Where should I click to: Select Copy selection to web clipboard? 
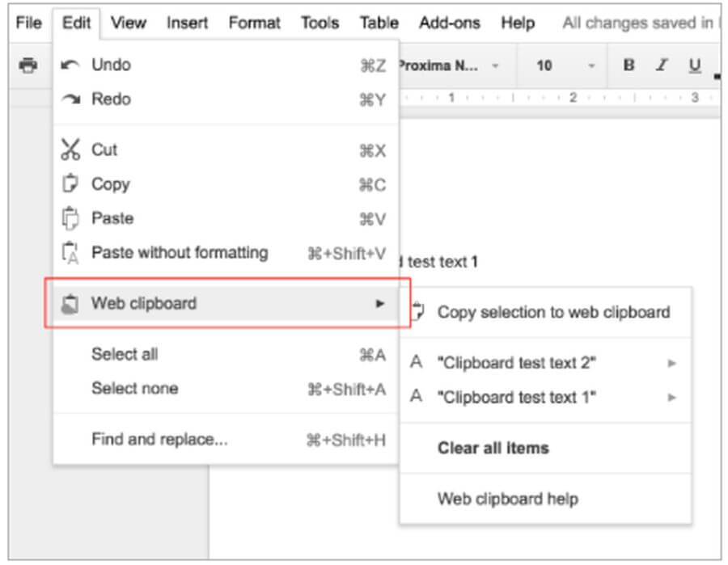click(553, 312)
